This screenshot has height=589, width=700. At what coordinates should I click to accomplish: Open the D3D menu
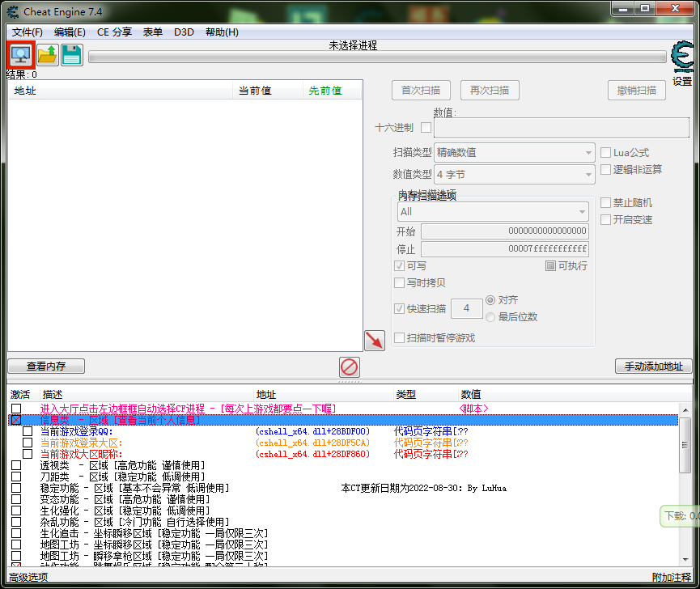click(184, 32)
